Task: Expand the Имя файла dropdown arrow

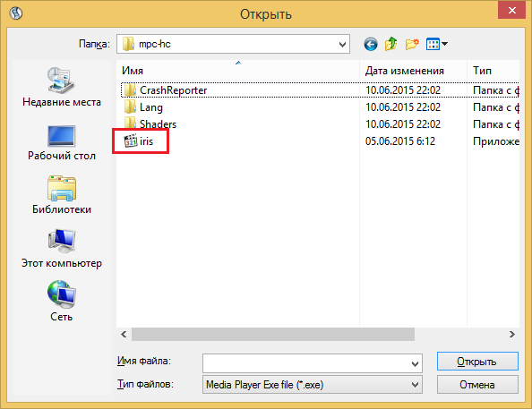Action: (415, 364)
